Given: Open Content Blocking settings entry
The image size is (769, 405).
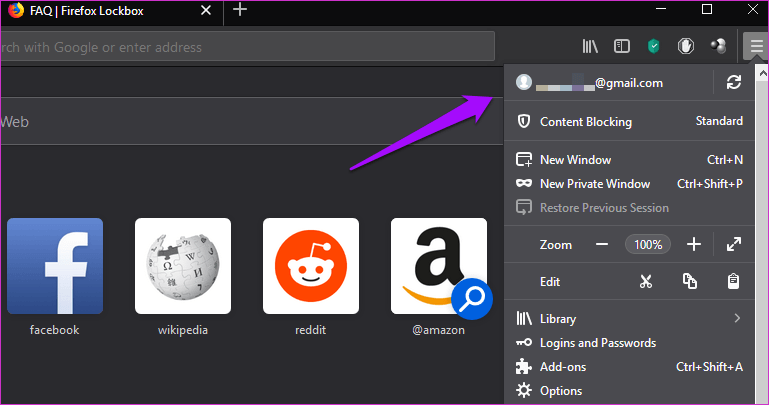Looking at the screenshot, I should click(x=629, y=121).
